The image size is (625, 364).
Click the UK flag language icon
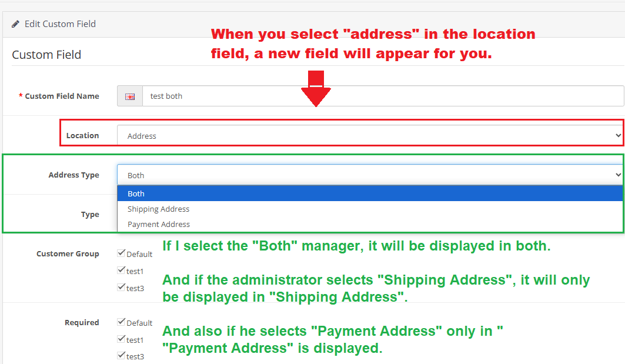click(130, 96)
